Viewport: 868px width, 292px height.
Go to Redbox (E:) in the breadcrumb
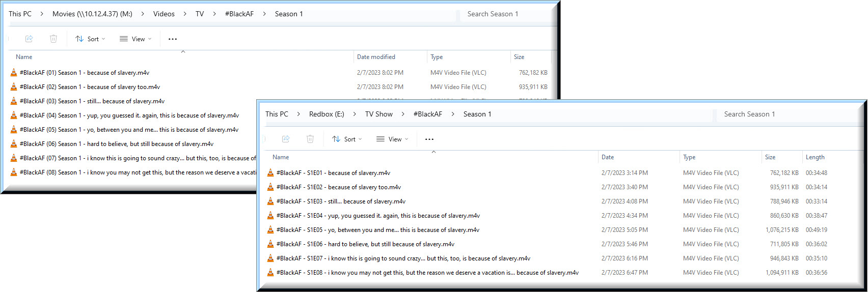pos(327,114)
